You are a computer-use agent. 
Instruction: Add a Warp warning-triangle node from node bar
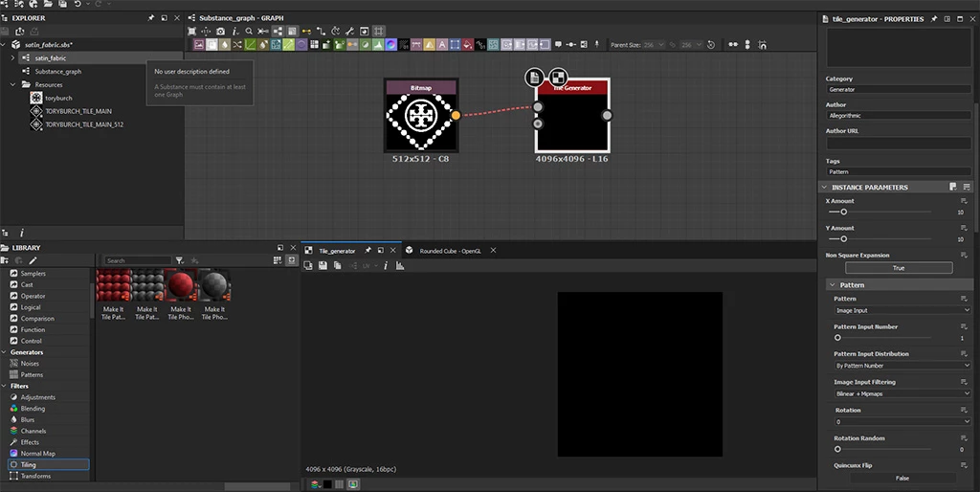click(430, 44)
